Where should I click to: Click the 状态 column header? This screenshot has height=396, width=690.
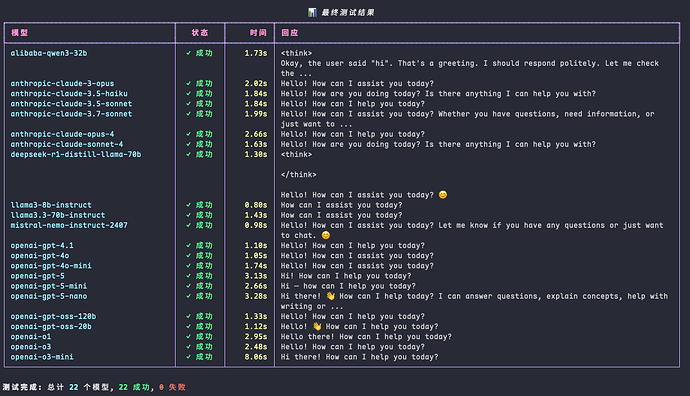click(200, 33)
